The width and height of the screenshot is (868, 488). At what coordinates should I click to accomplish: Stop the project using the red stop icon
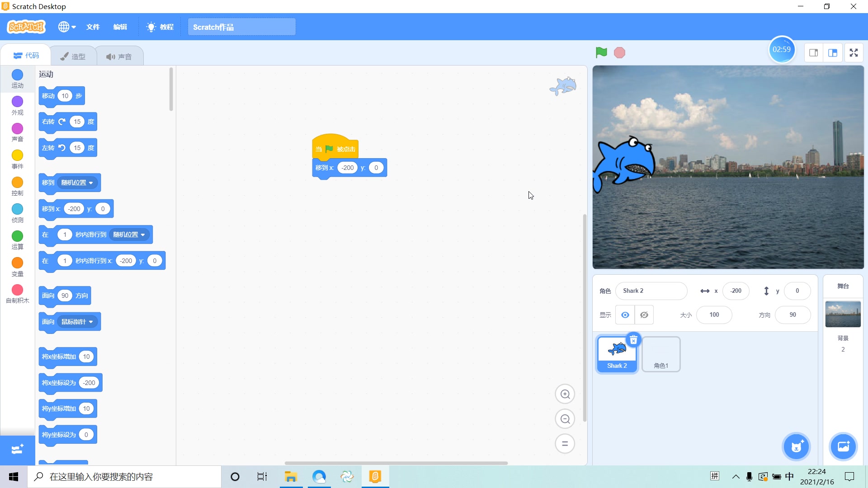click(619, 52)
